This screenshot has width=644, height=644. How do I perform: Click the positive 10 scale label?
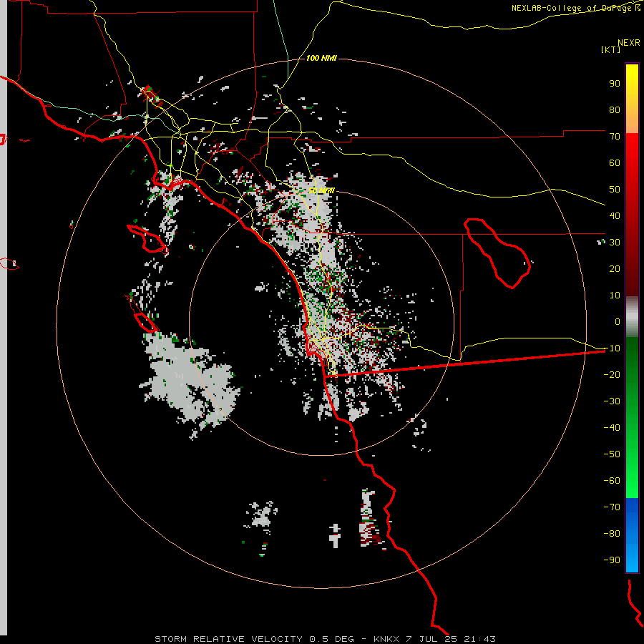tap(615, 296)
